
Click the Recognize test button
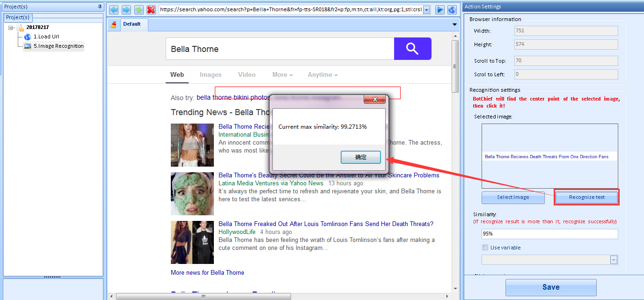pyautogui.click(x=587, y=197)
